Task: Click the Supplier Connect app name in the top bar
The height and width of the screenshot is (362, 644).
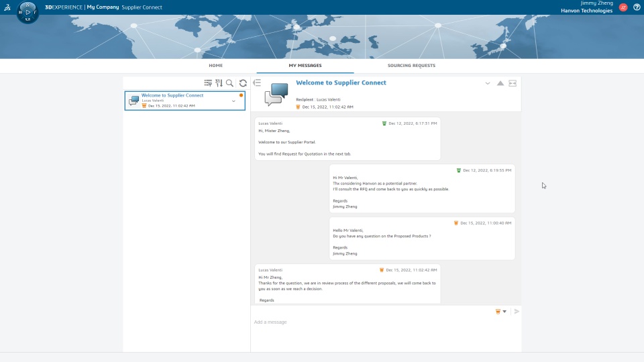Action: tap(142, 7)
